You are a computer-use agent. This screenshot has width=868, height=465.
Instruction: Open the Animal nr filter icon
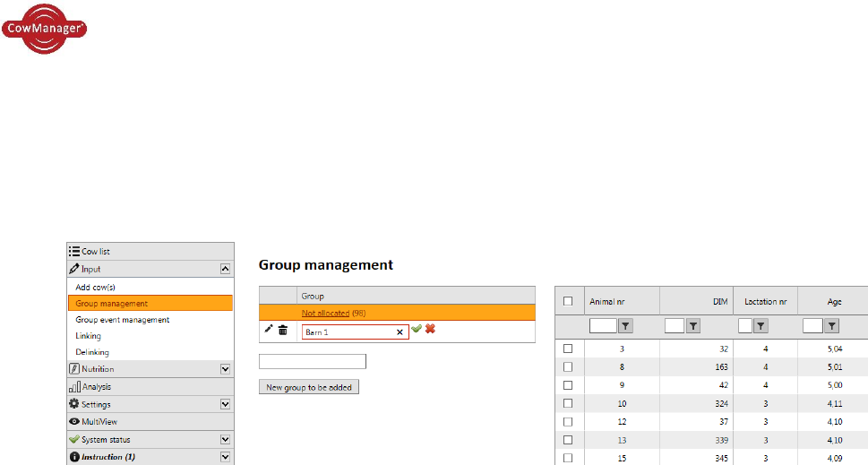(x=626, y=326)
